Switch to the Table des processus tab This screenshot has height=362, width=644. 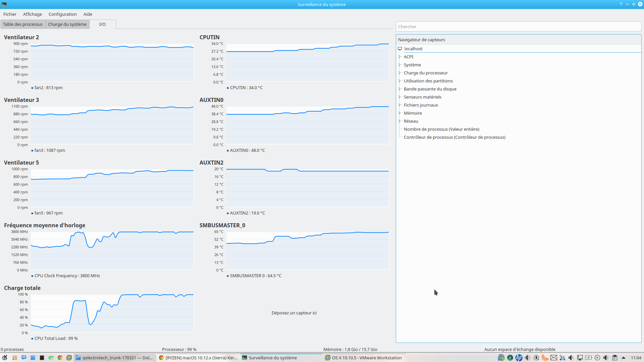point(23,24)
